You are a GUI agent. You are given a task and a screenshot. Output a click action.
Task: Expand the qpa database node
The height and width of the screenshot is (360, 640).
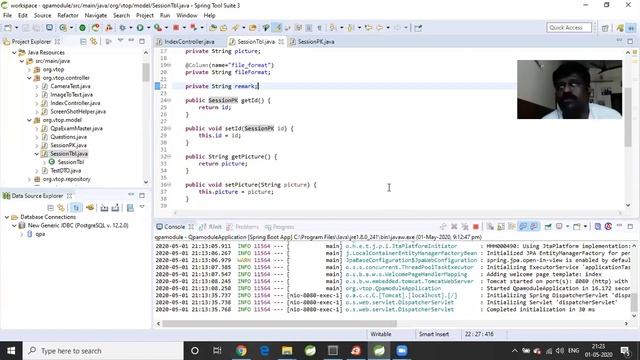click(x=22, y=234)
